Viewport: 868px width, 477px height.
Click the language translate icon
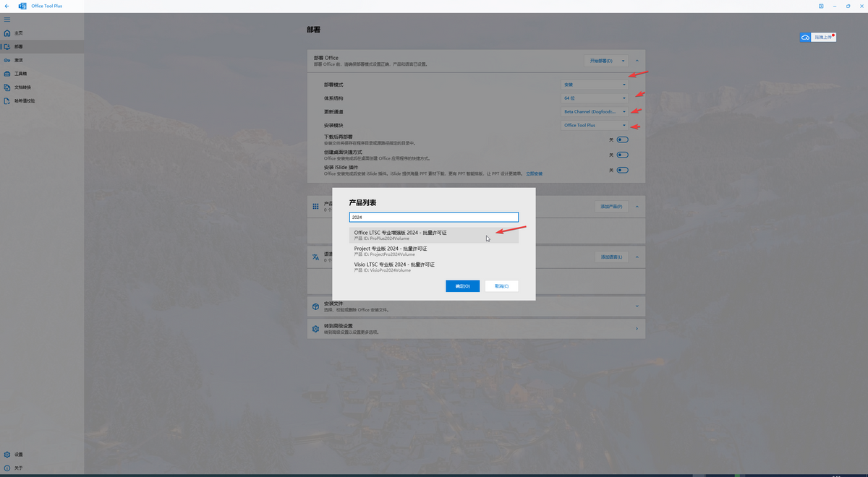(315, 257)
